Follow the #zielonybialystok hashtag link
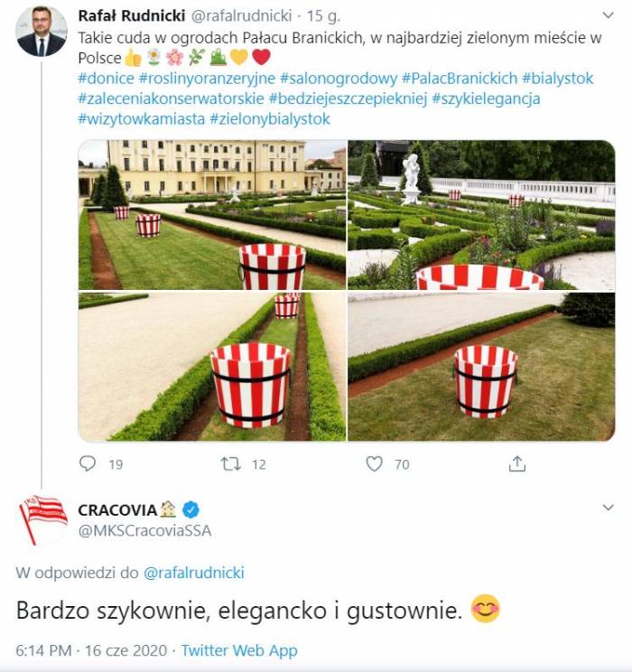The width and height of the screenshot is (632, 672). click(270, 118)
